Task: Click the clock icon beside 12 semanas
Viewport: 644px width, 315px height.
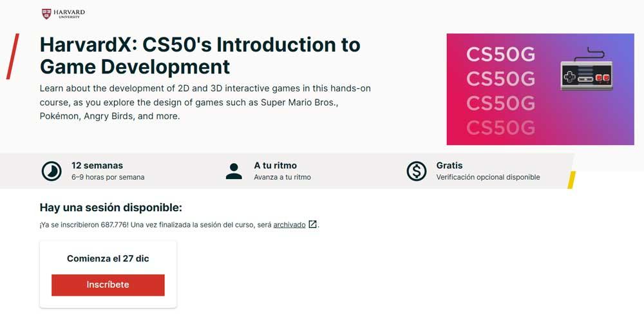Action: tap(52, 171)
